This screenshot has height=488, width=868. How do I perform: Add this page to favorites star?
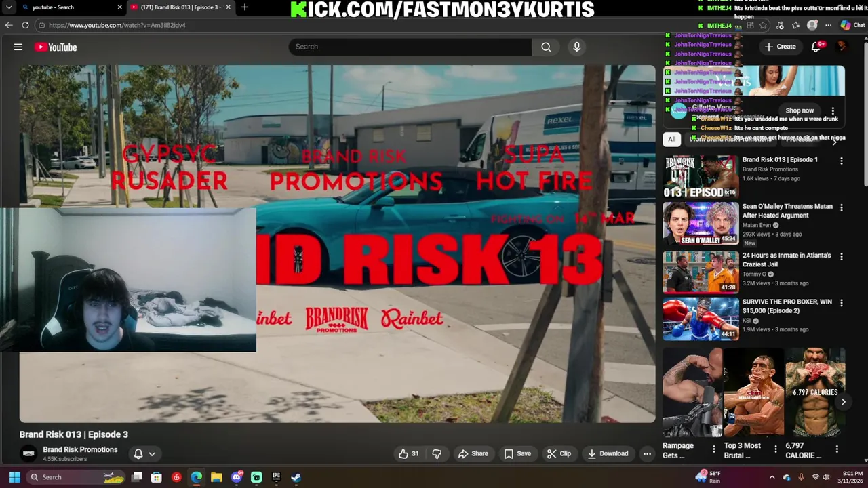[x=764, y=25]
